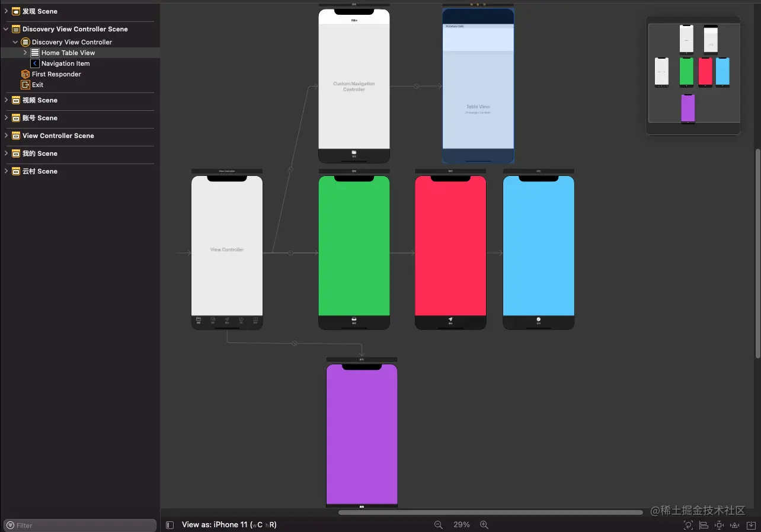Select the green view controller view

pos(354,246)
